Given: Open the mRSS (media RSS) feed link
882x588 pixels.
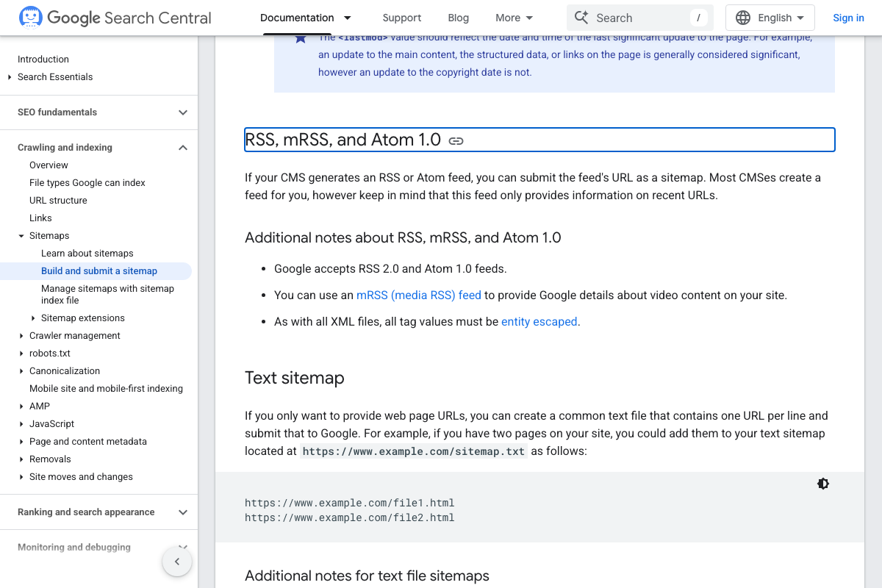Looking at the screenshot, I should 419,295.
